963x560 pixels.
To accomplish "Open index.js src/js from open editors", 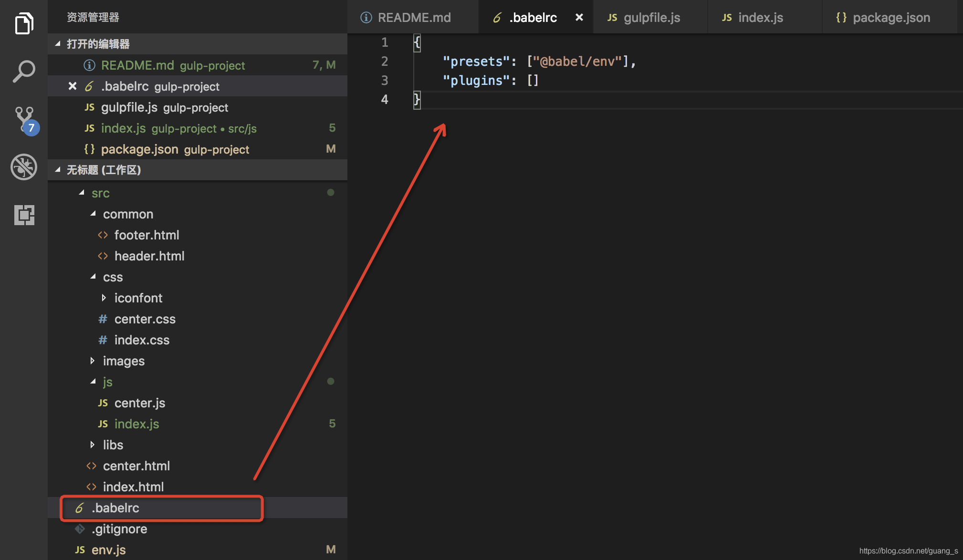I will tap(198, 128).
